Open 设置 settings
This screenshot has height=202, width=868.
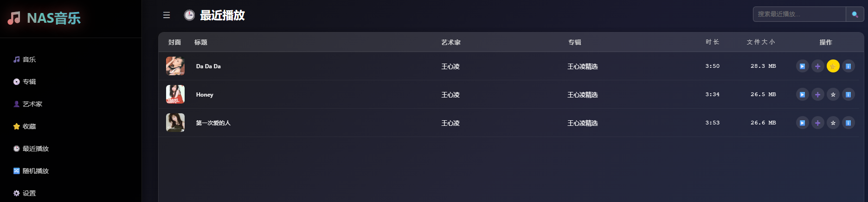[x=29, y=193]
